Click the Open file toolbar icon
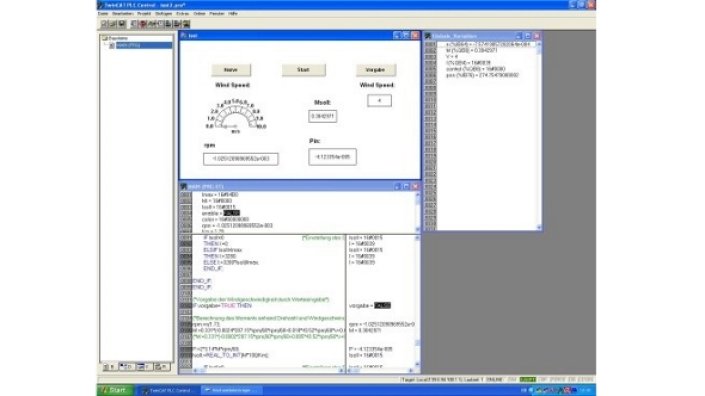Screen dimensions: 705x396 113,24
